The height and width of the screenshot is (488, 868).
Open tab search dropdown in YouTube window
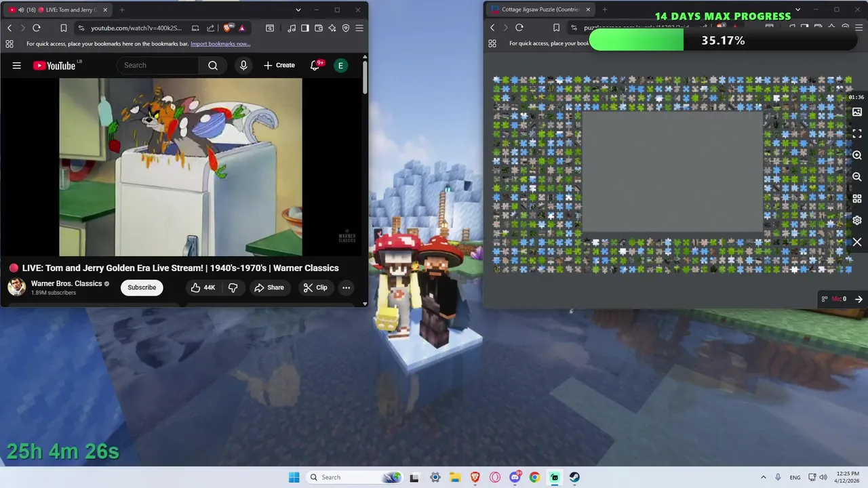[x=298, y=10]
